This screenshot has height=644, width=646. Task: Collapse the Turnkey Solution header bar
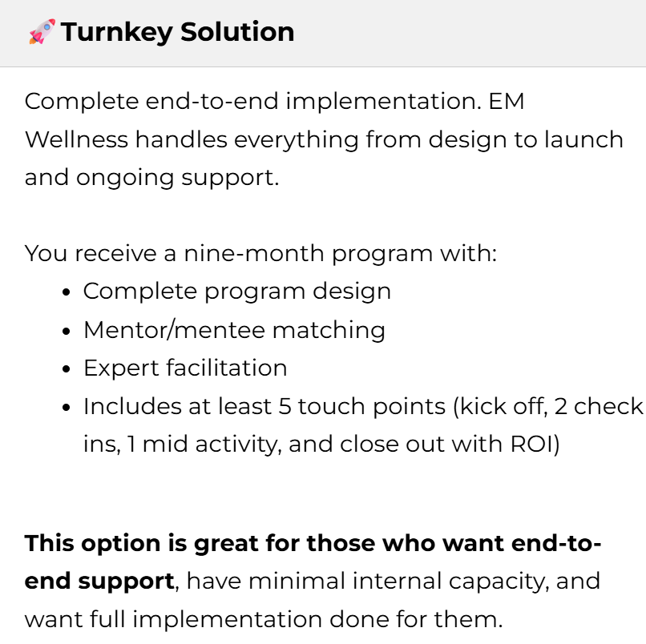tap(323, 33)
